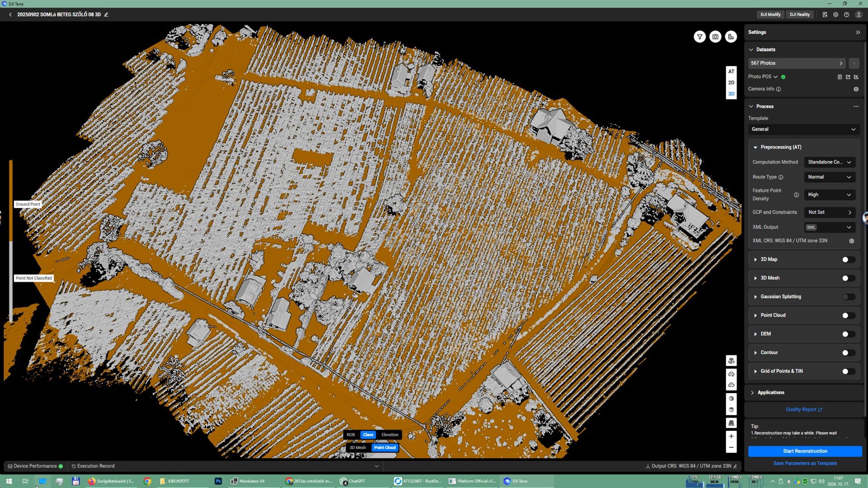The image size is (868, 488).
Task: Open the Process more options menu
Action: [x=856, y=107]
